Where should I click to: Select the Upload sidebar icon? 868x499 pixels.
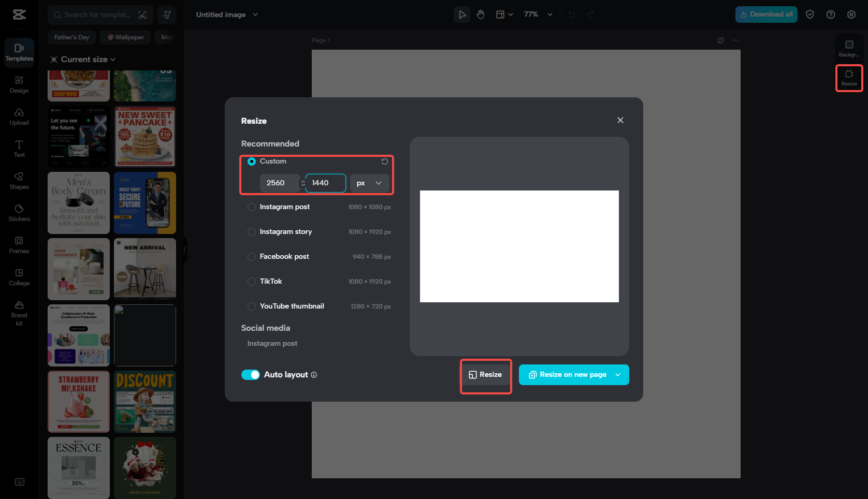coord(19,116)
